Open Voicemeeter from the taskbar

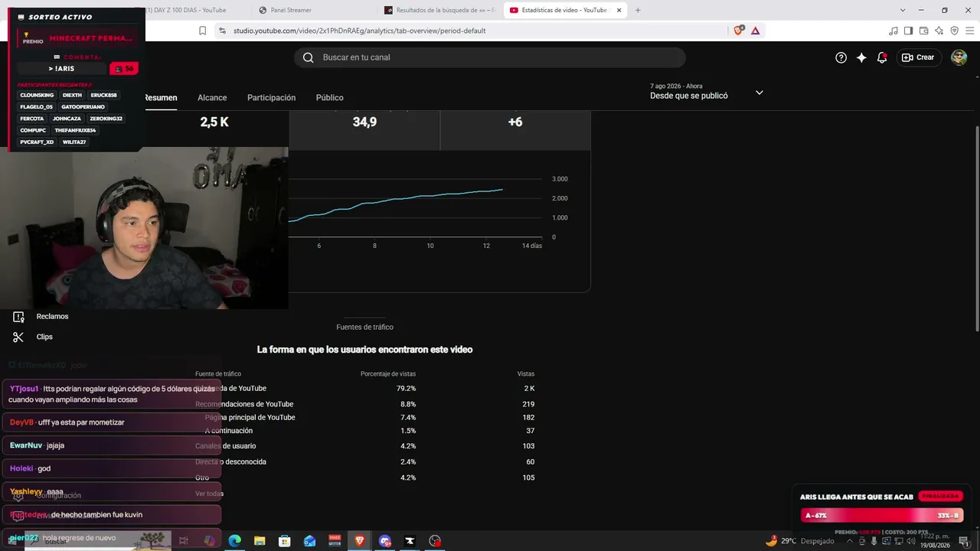coord(335,541)
